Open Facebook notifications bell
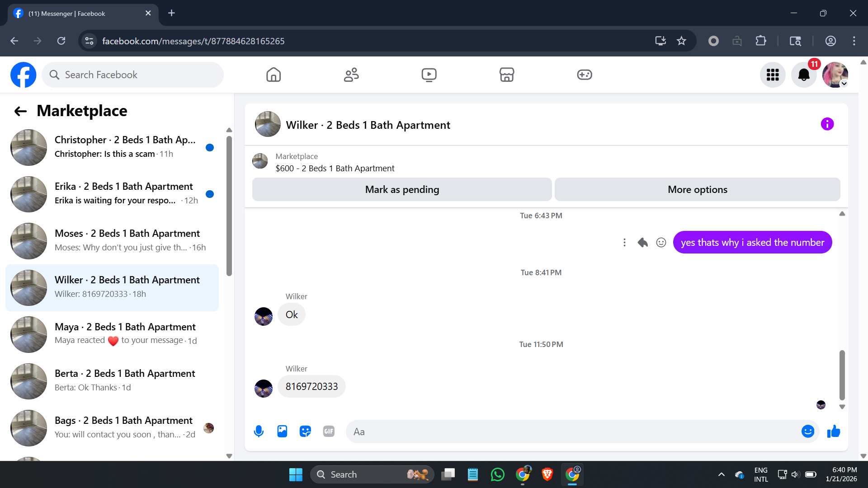The image size is (868, 488). coord(803,75)
